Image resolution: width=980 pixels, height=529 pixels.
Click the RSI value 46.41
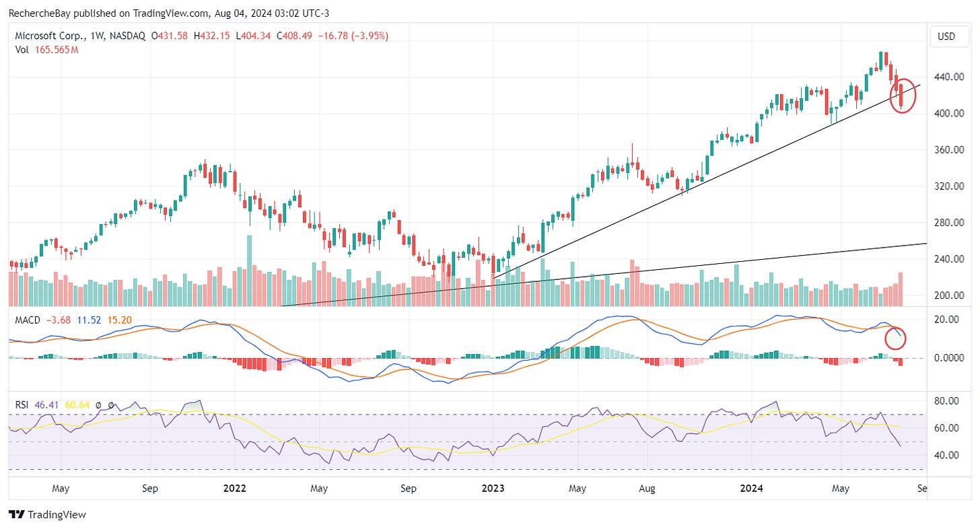click(46, 406)
